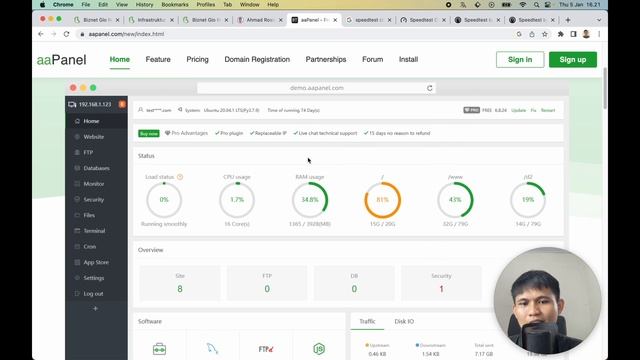
Task: Toggle the browser side panel icon
Action: [x=573, y=34]
